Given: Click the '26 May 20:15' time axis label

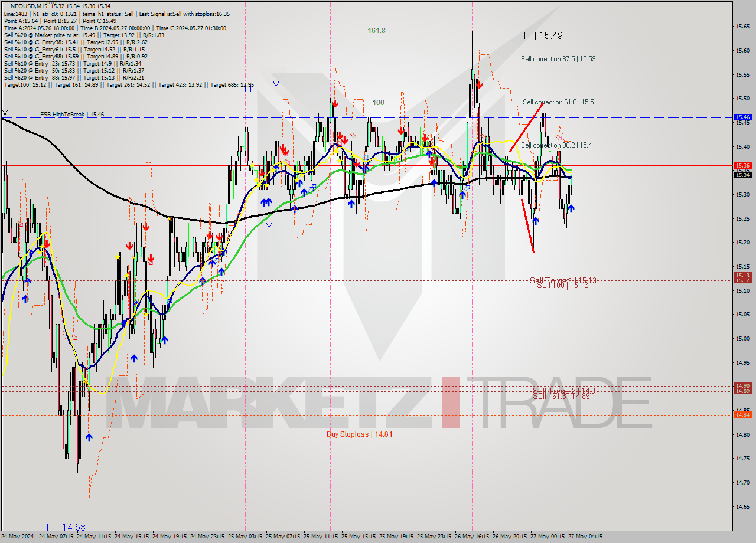Looking at the screenshot, I should click(510, 537).
